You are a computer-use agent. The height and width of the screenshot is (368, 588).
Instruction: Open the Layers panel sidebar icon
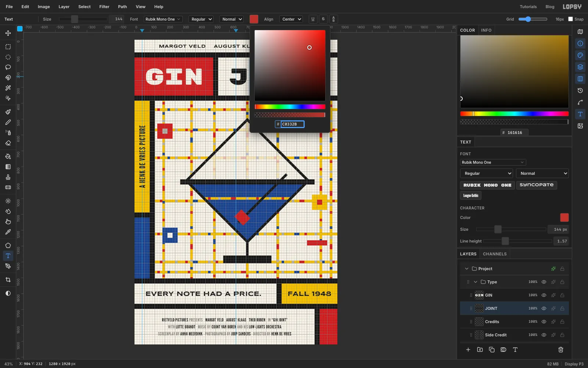pos(580,67)
